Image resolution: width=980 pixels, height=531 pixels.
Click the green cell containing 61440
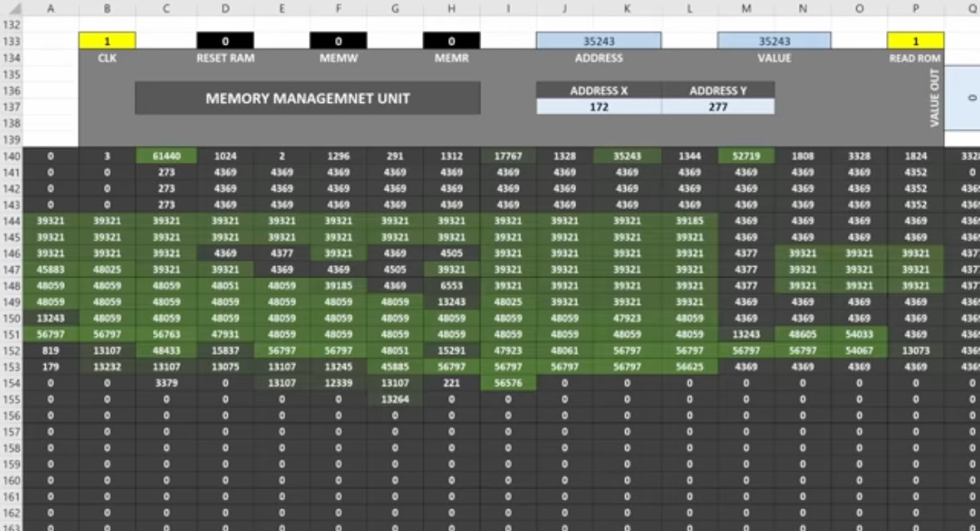[x=167, y=156]
